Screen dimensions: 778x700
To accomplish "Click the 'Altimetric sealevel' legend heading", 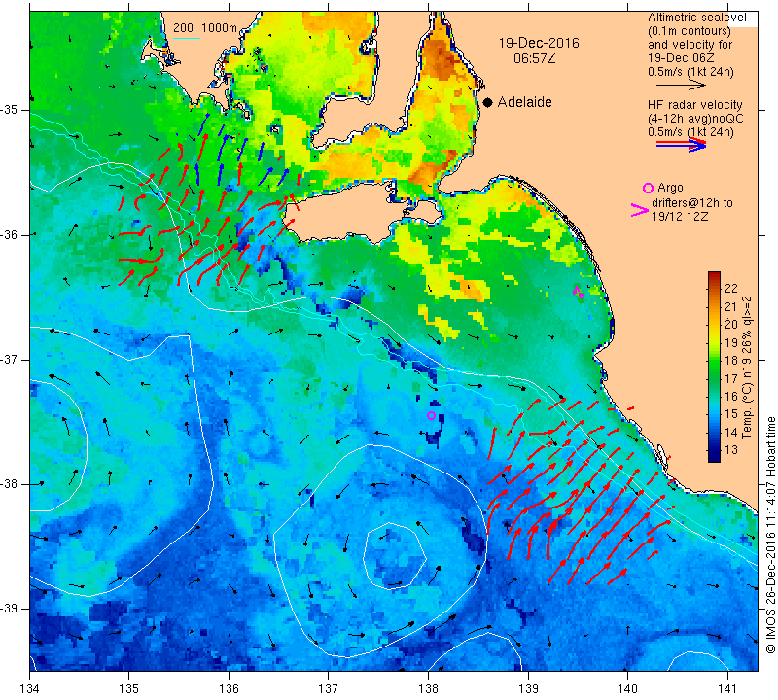I will coord(697,17).
